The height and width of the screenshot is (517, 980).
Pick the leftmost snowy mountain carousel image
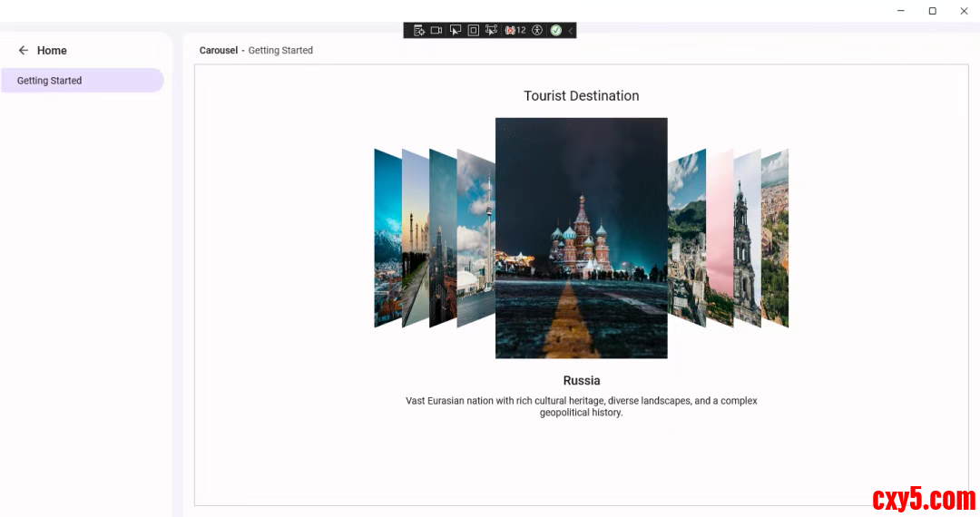[x=387, y=238]
